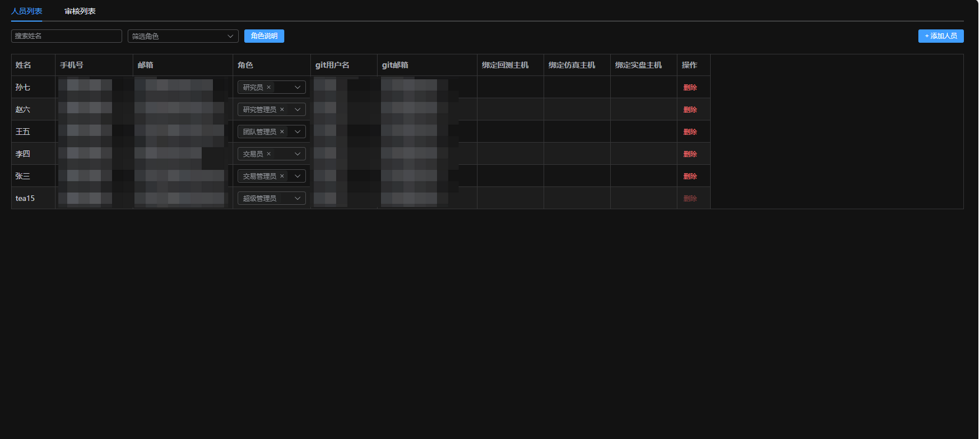Focus the 搜索姓名 search field

[66, 36]
